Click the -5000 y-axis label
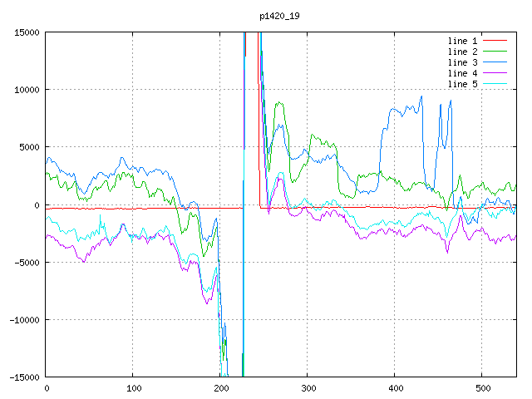The image size is (532, 399). pos(27,263)
